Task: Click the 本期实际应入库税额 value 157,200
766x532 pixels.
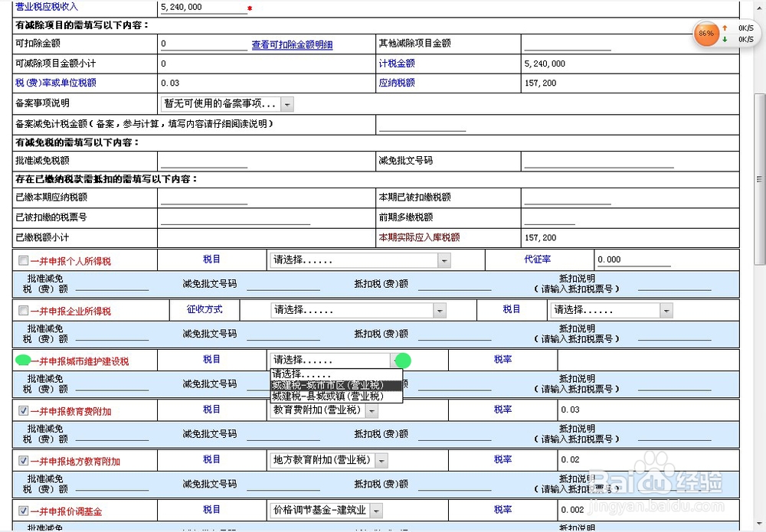Action: tap(540, 238)
